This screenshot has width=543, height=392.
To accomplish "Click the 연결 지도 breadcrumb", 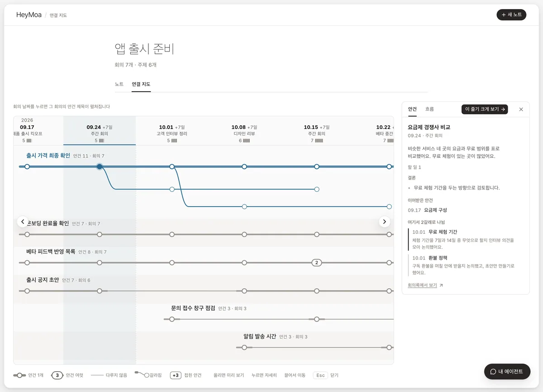I will click(x=58, y=15).
